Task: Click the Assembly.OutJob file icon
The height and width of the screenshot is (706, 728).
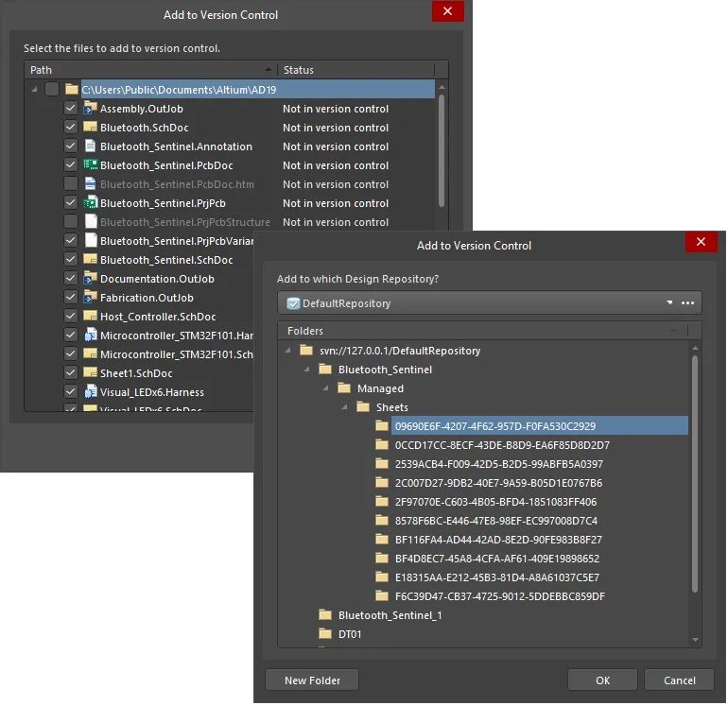Action: (90, 109)
